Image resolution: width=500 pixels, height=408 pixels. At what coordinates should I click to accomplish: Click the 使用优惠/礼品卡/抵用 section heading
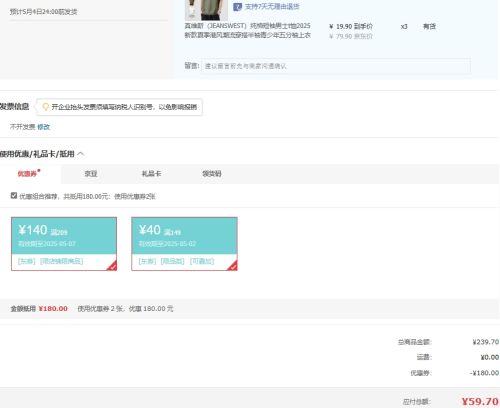pos(37,154)
